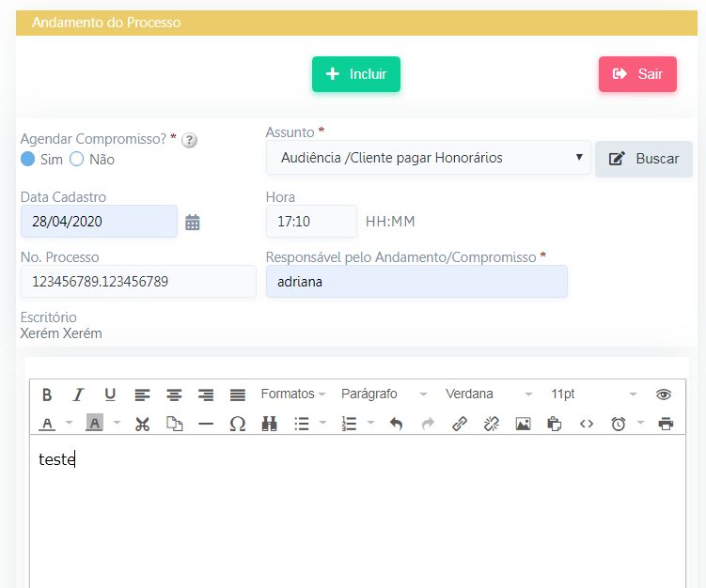Open the Parágrafo block format menu
Screen dimensions: 706x588
pos(384,395)
